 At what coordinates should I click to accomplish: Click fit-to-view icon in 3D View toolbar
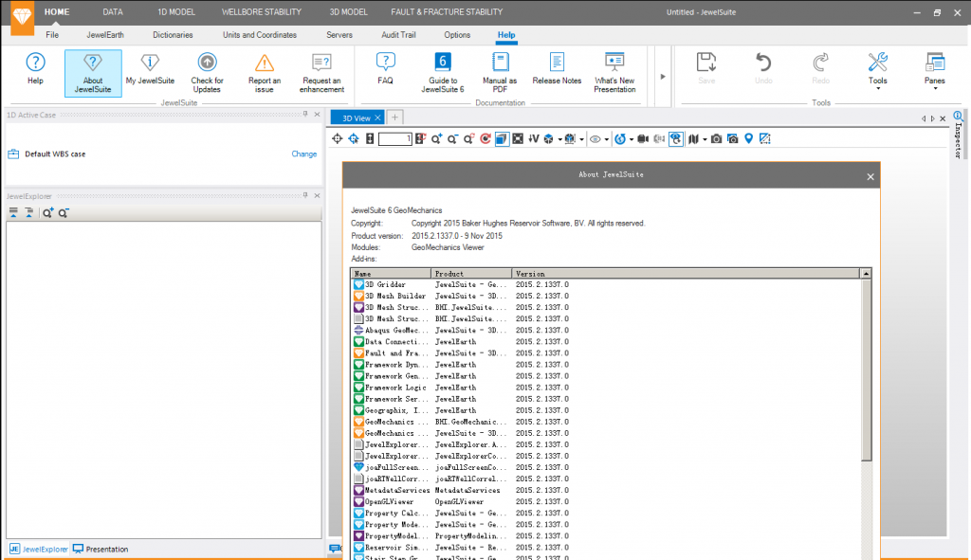coord(518,138)
